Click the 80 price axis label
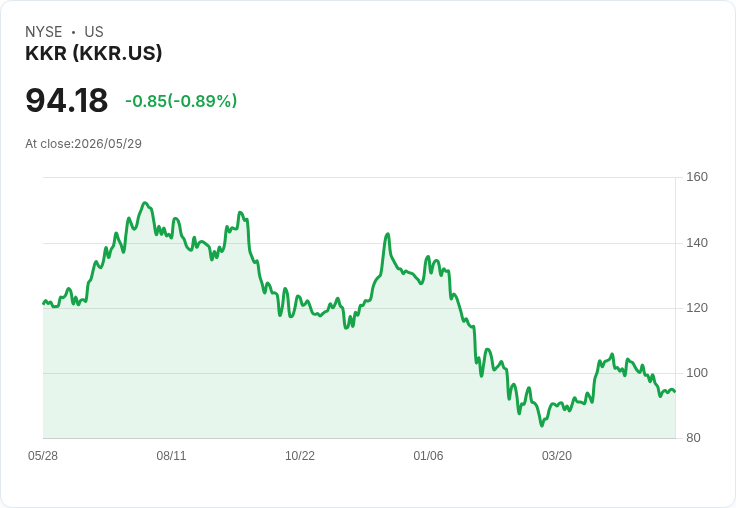Image resolution: width=736 pixels, height=508 pixels. (x=693, y=438)
